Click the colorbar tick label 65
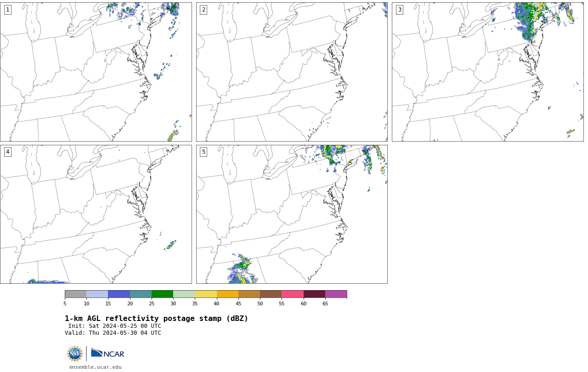Screen dimensions: 588x372 325,303
